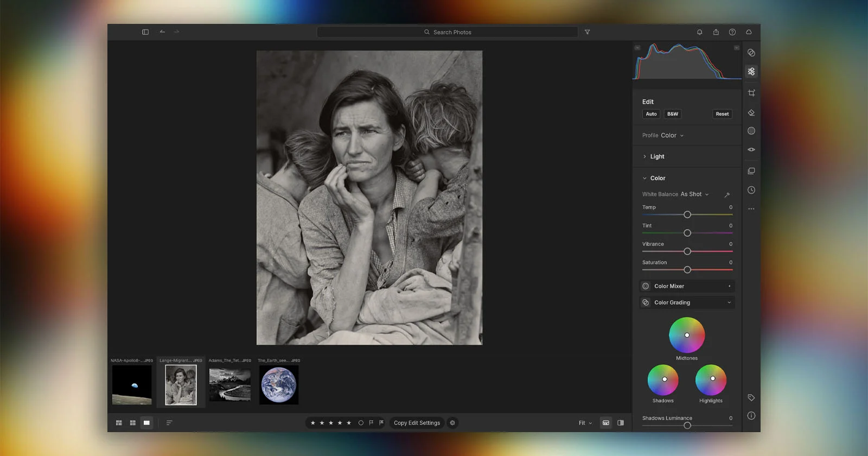Open the notifications bell icon
This screenshot has height=456, width=868.
point(700,32)
